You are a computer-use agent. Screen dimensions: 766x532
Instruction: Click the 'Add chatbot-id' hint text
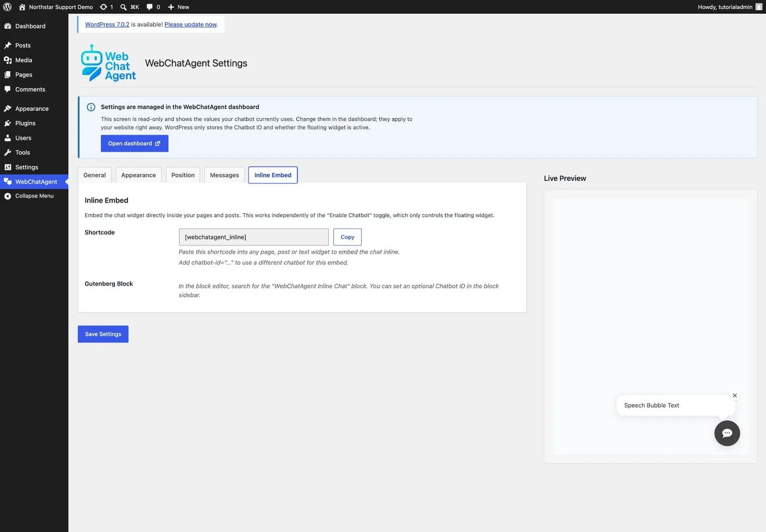point(263,263)
